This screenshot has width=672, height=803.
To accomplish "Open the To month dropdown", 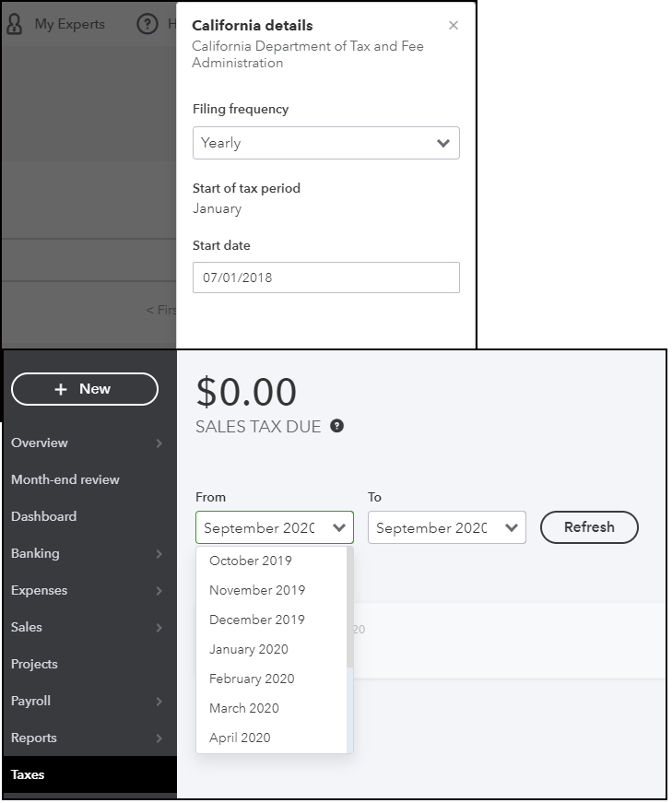I will (x=446, y=527).
